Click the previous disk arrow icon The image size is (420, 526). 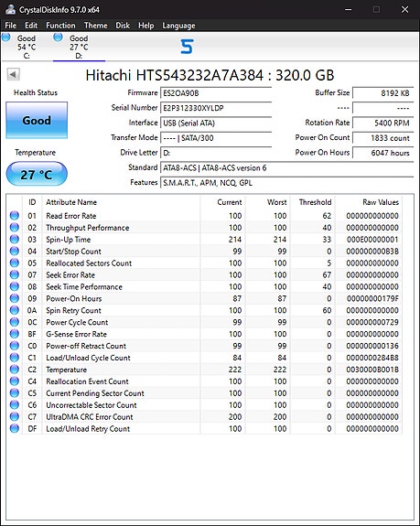pos(14,74)
